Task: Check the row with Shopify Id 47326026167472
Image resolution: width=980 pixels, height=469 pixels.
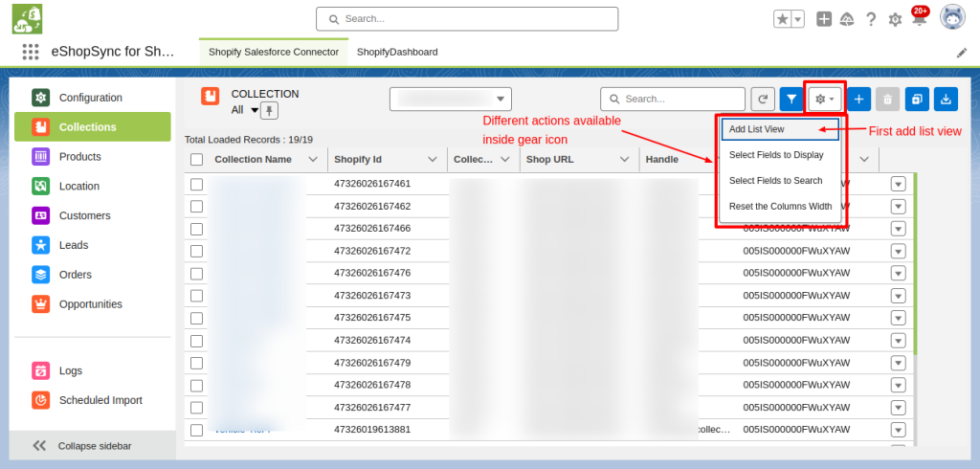Action: [197, 251]
